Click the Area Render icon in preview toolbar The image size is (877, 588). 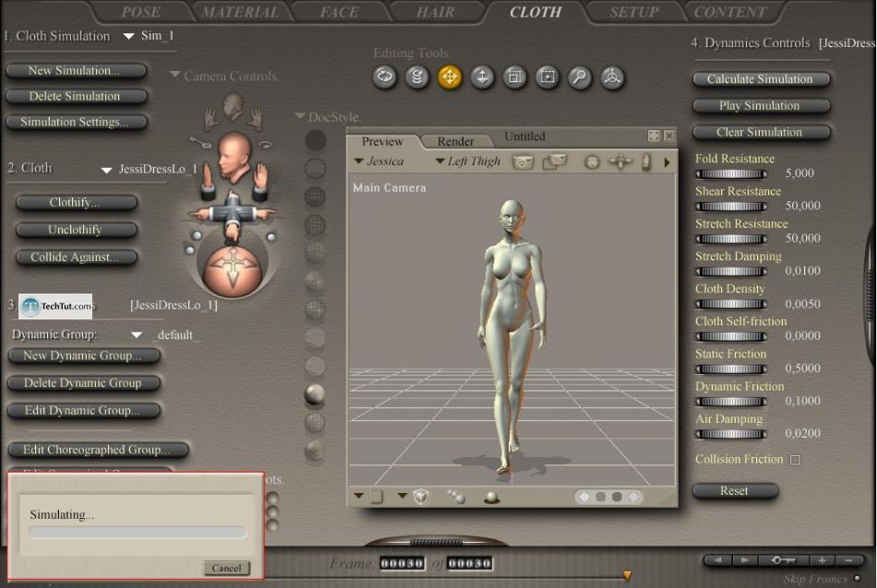554,162
